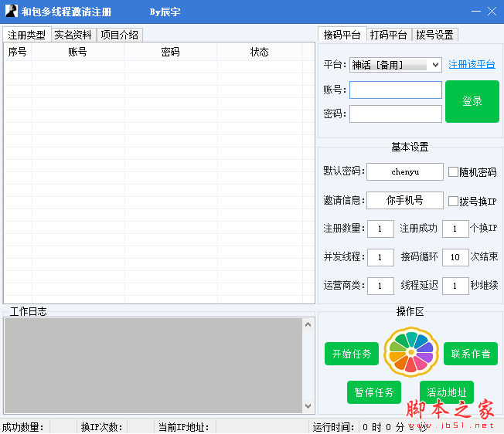Viewport: 504px width, 434px height.
Task: Close the registration window
Action: point(492,12)
